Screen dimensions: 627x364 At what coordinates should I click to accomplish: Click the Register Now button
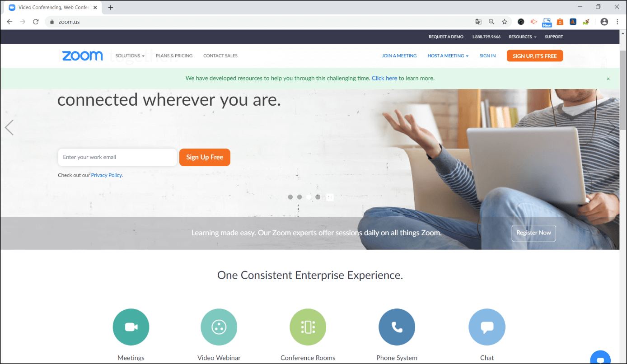click(x=533, y=233)
